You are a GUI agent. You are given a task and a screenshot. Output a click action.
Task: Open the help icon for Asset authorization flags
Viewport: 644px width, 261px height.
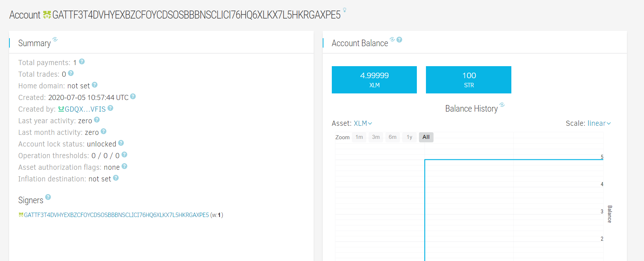tap(124, 166)
